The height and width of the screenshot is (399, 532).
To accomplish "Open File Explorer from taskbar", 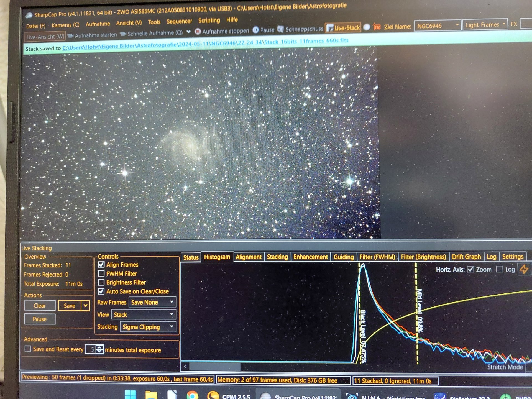I will click(x=151, y=395).
